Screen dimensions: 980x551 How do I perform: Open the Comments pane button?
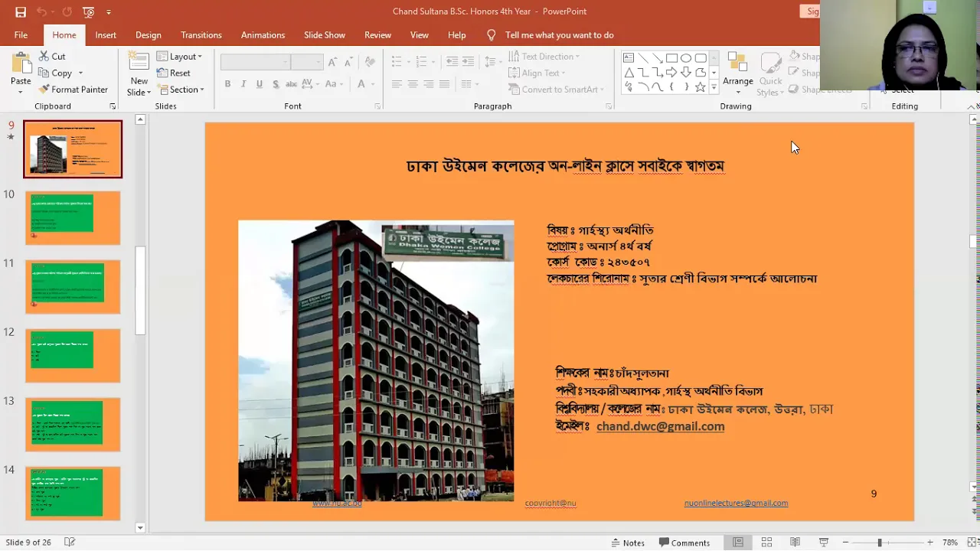(x=684, y=543)
